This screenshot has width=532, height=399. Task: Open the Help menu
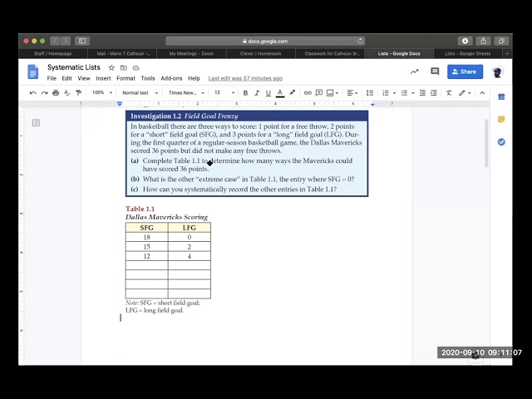click(194, 78)
